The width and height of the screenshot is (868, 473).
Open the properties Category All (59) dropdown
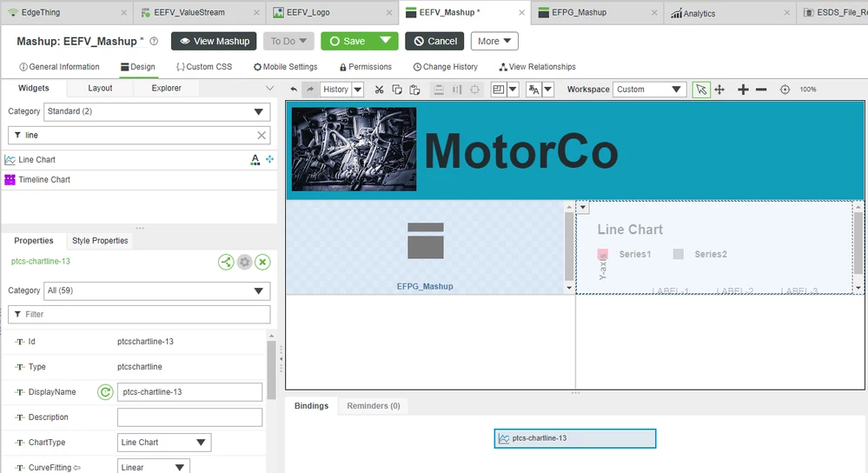pos(156,290)
